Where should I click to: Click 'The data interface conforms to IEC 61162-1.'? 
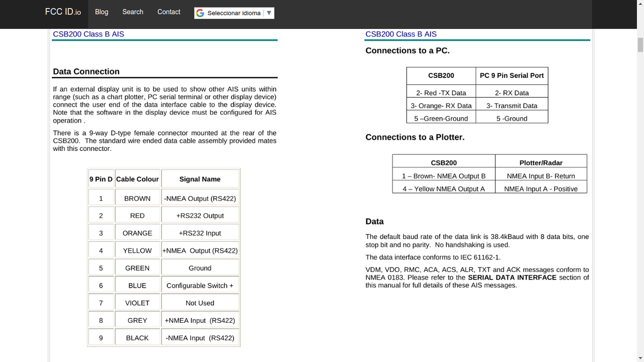[433, 257]
